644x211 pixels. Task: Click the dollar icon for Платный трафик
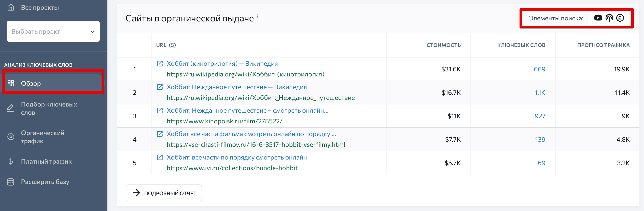11,161
